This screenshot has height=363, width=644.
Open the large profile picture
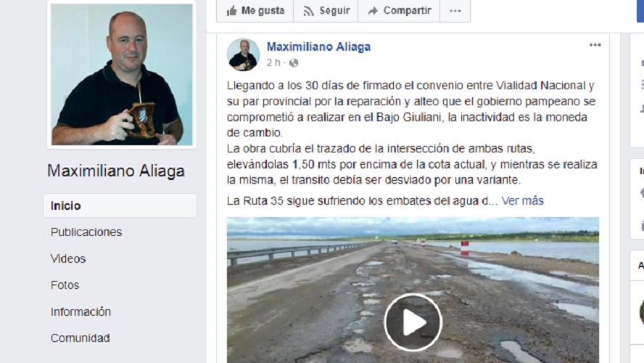[x=122, y=74]
